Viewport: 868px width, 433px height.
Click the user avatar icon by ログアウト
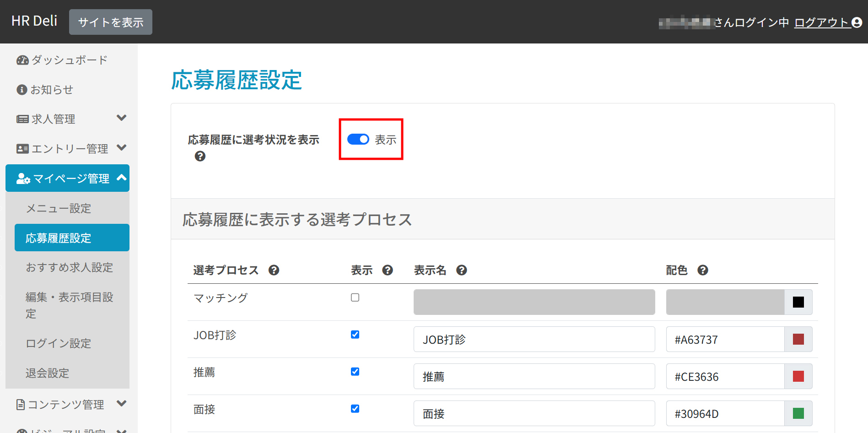click(x=857, y=22)
